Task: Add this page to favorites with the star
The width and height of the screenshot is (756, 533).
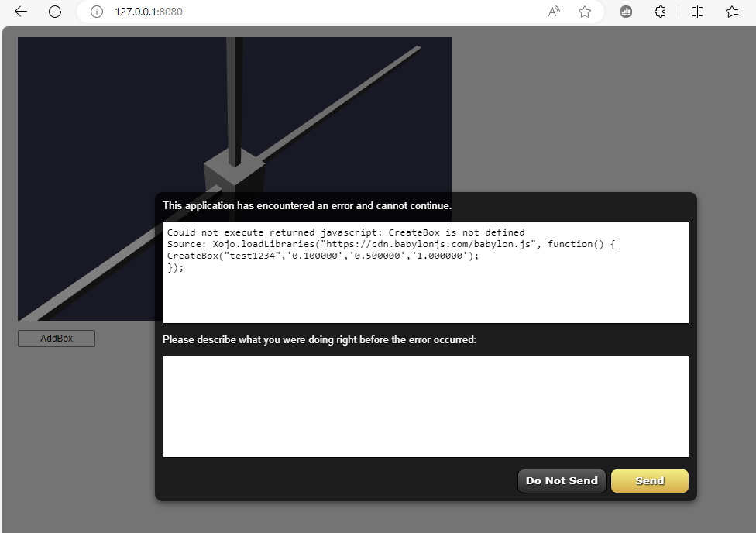Action: coord(585,12)
